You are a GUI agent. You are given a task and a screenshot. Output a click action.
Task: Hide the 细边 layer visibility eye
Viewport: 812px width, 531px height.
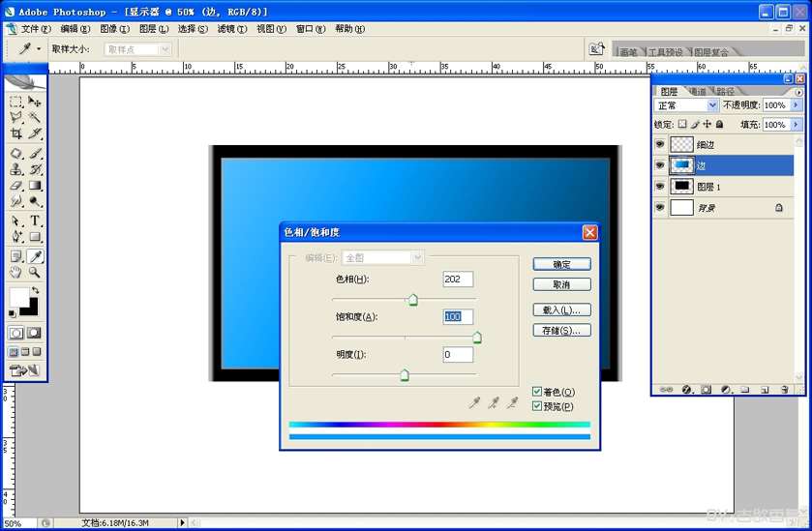[x=660, y=144]
